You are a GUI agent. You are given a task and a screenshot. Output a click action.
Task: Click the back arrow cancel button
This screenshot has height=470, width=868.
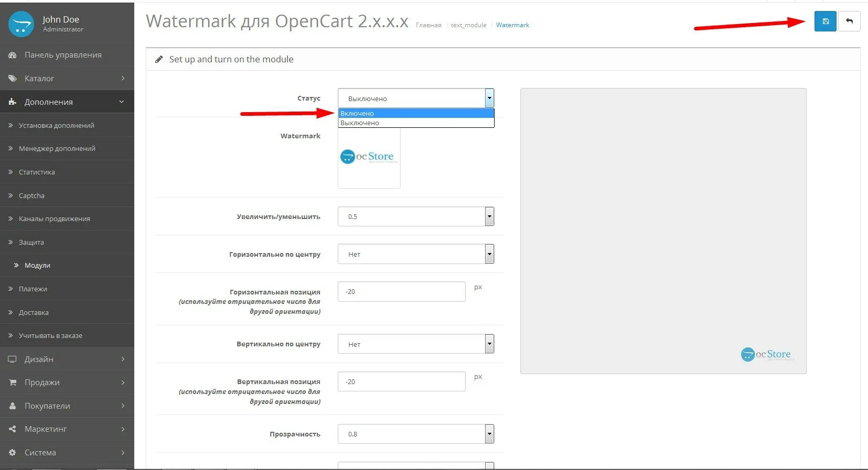pyautogui.click(x=849, y=21)
